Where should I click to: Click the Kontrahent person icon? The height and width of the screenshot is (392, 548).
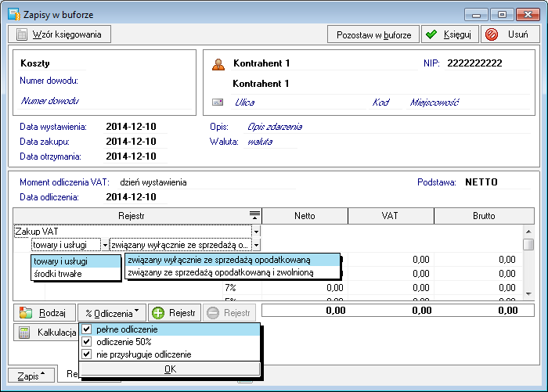pyautogui.click(x=218, y=64)
